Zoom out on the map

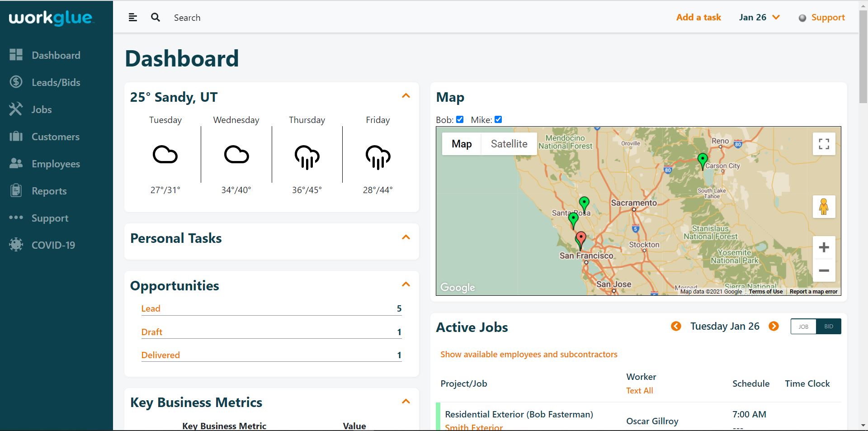click(824, 271)
